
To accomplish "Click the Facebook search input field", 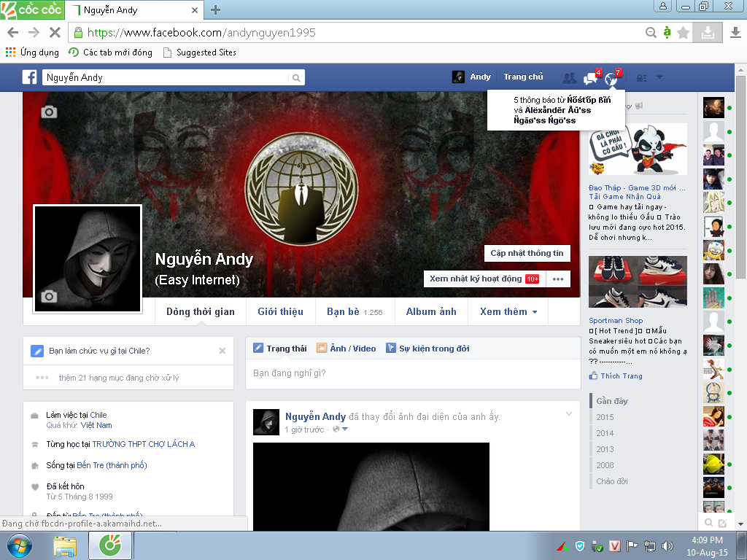I will (x=166, y=77).
